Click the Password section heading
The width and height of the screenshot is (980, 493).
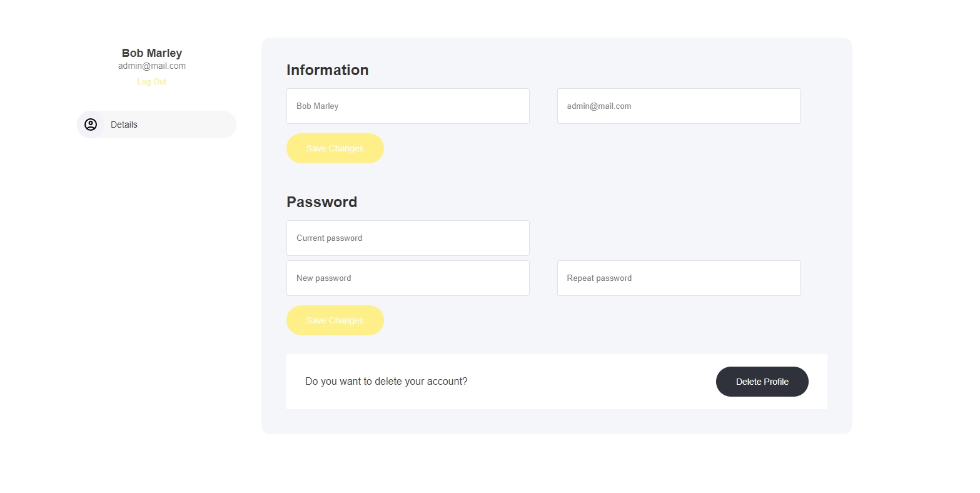tap(322, 202)
